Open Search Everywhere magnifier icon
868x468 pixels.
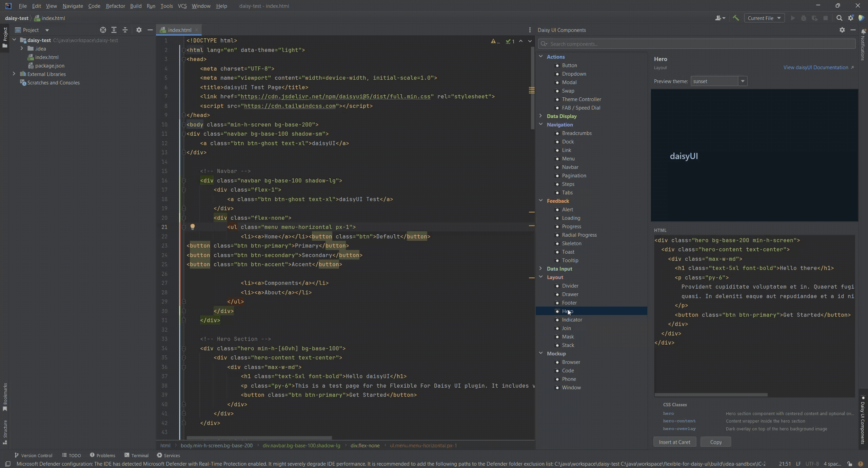coord(839,18)
